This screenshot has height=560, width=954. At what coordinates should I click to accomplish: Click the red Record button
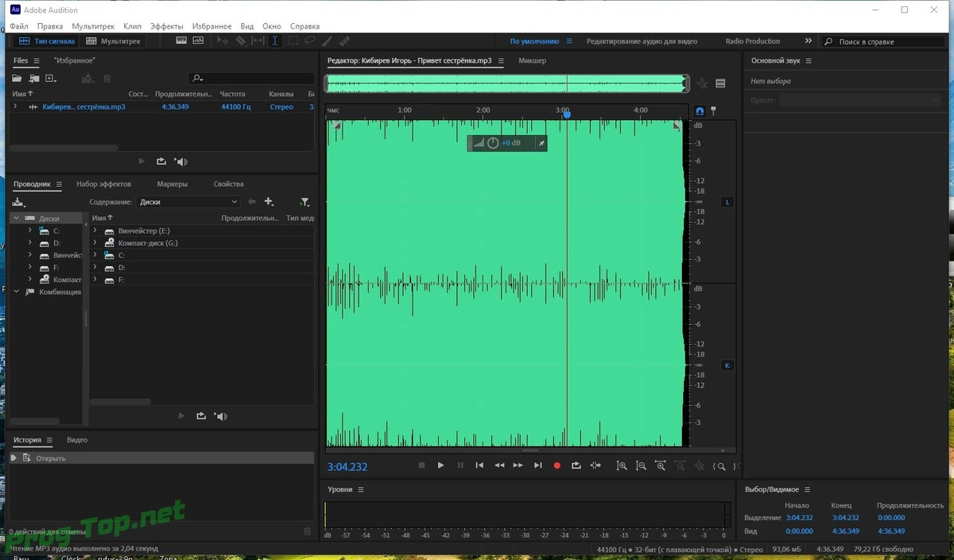click(556, 465)
